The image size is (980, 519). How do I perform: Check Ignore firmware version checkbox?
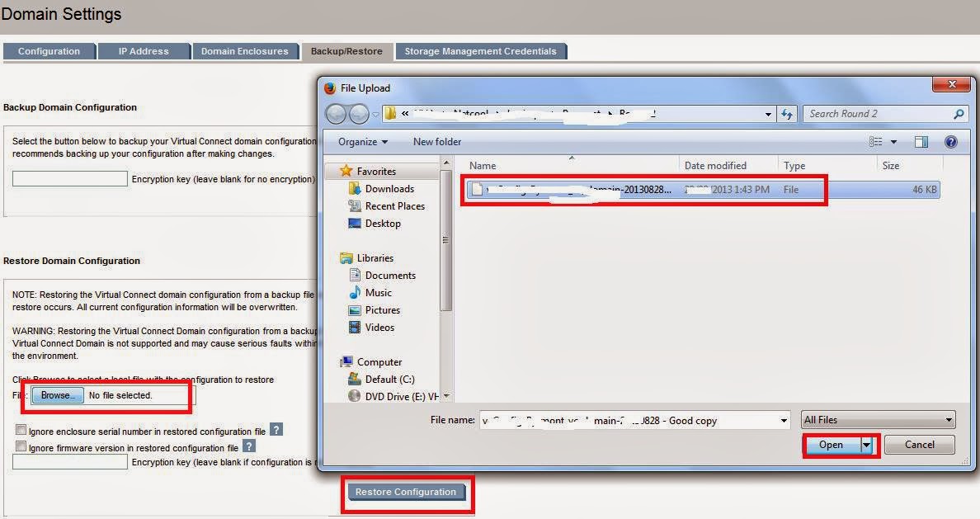coord(21,446)
